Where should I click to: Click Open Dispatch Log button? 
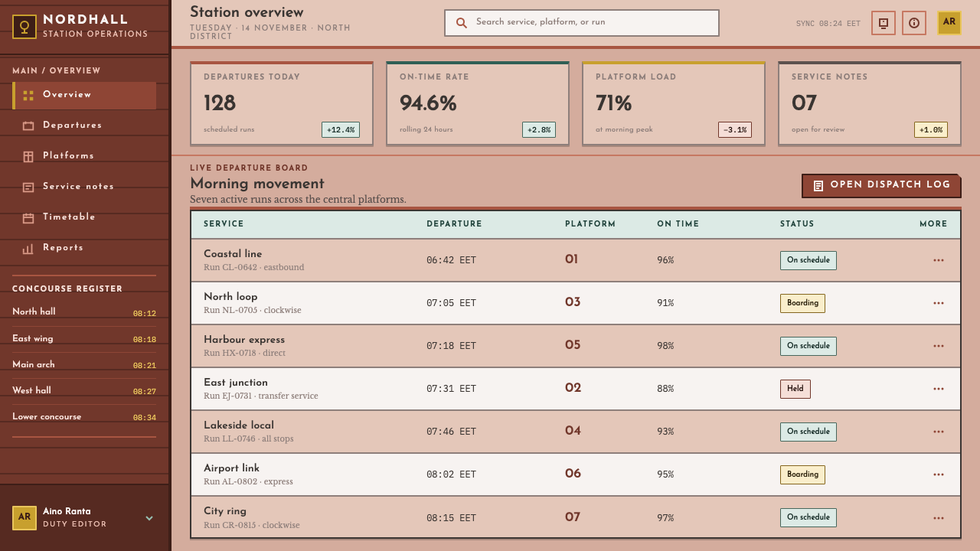coord(881,186)
